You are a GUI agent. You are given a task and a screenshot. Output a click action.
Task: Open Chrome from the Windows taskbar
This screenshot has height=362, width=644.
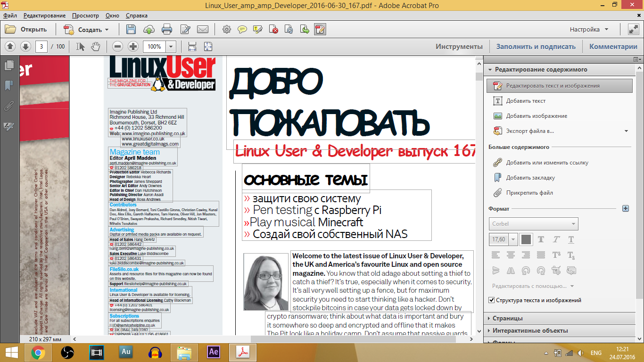coord(39,352)
